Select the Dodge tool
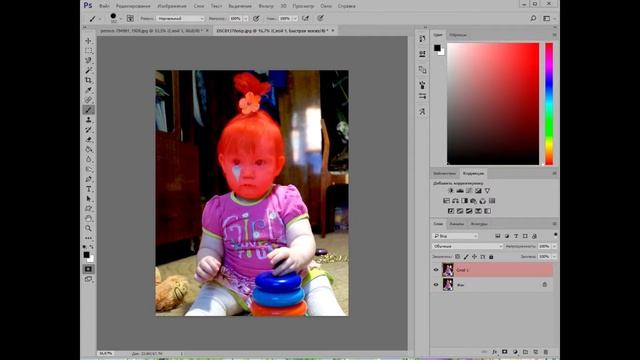The image size is (640, 360). tap(89, 169)
